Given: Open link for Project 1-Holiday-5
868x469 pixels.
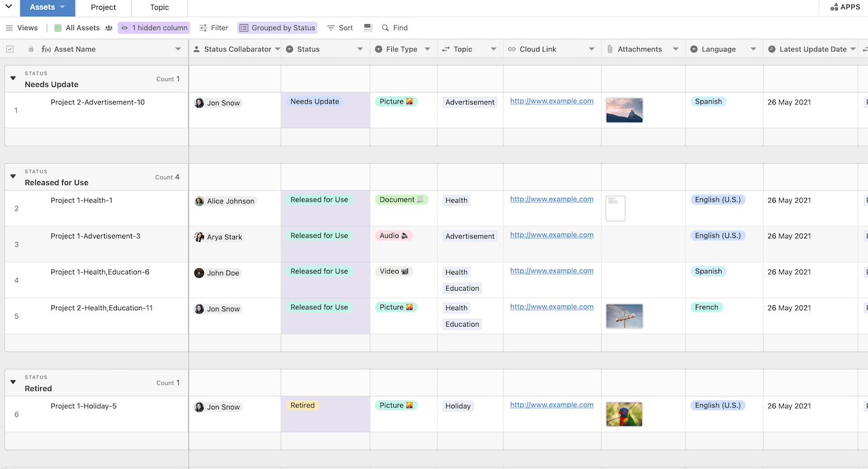Looking at the screenshot, I should 552,405.
